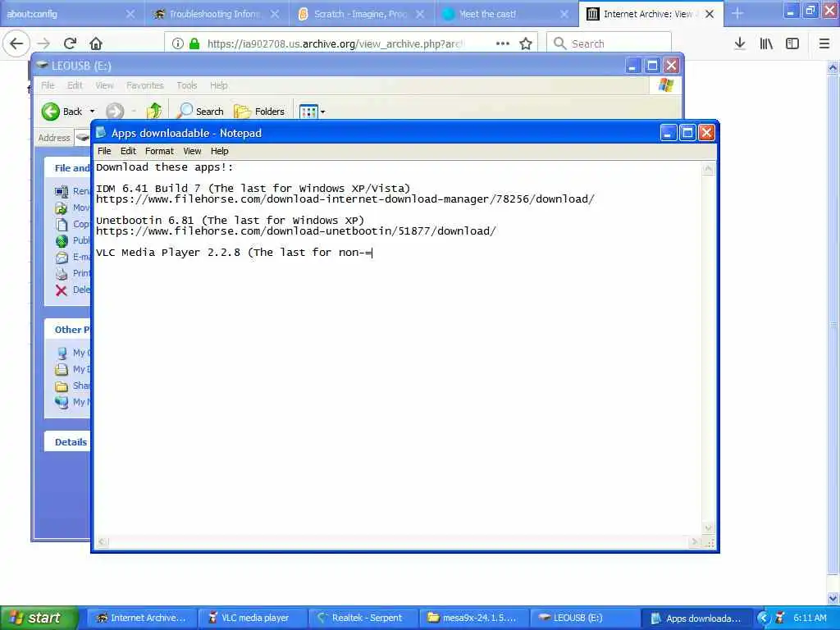Open Notepad Help menu

[220, 151]
